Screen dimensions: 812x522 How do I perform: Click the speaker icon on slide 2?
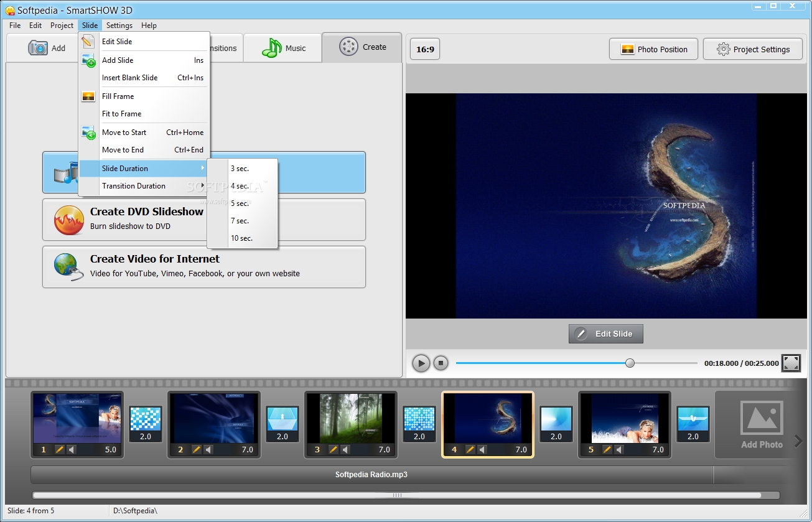pyautogui.click(x=208, y=449)
